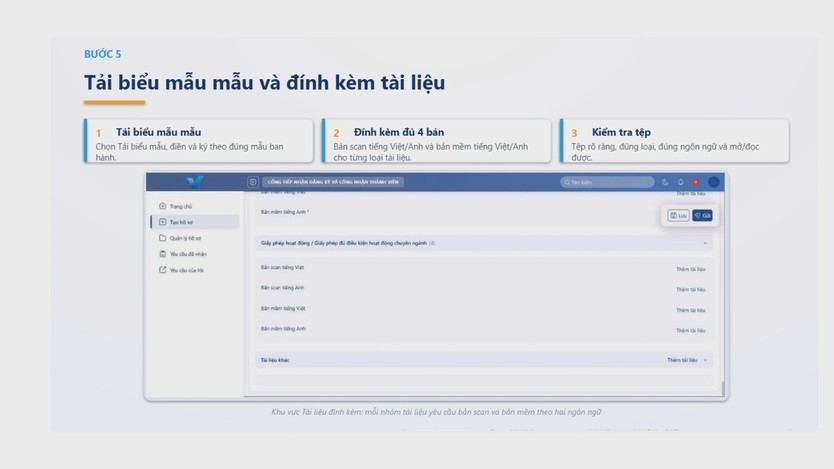Click the Bản scan tiếng Anh label
The width and height of the screenshot is (834, 469).
282,288
